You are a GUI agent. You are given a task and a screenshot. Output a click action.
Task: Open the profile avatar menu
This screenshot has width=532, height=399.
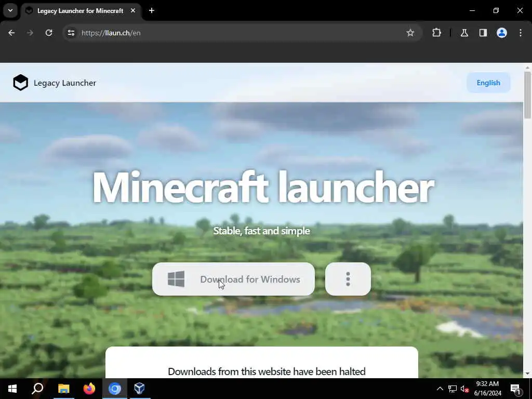501,33
